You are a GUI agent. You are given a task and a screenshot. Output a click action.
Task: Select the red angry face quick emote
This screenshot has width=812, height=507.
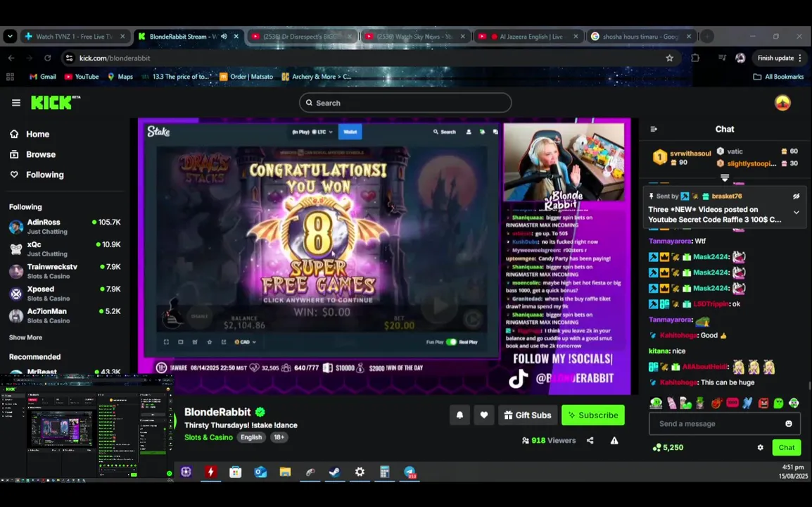[763, 403]
